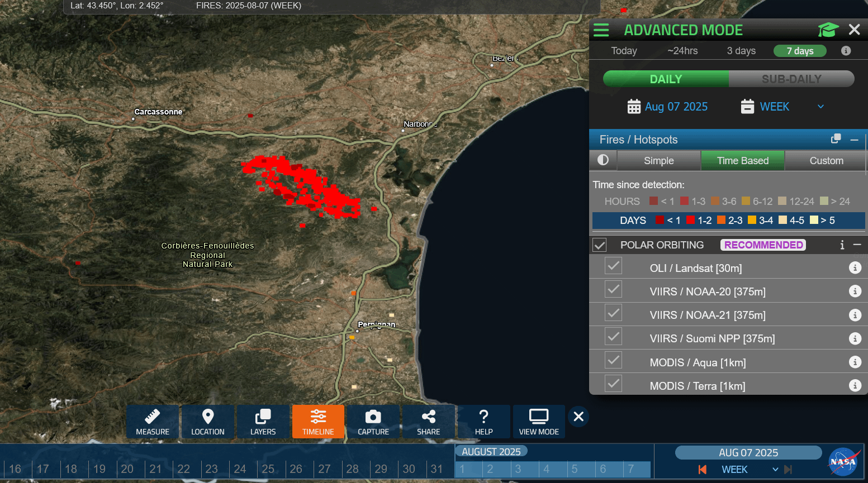
Task: Expand the WEEK dropdown on timeline bar
Action: click(775, 470)
